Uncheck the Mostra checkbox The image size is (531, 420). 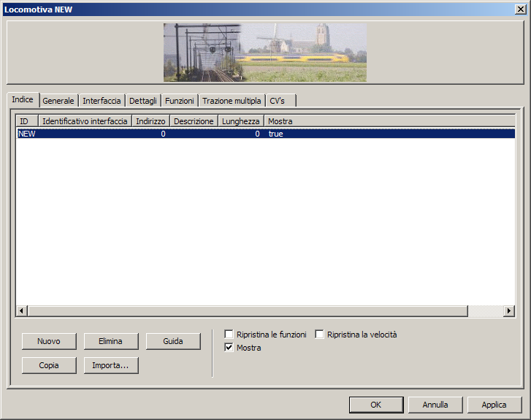coord(230,348)
